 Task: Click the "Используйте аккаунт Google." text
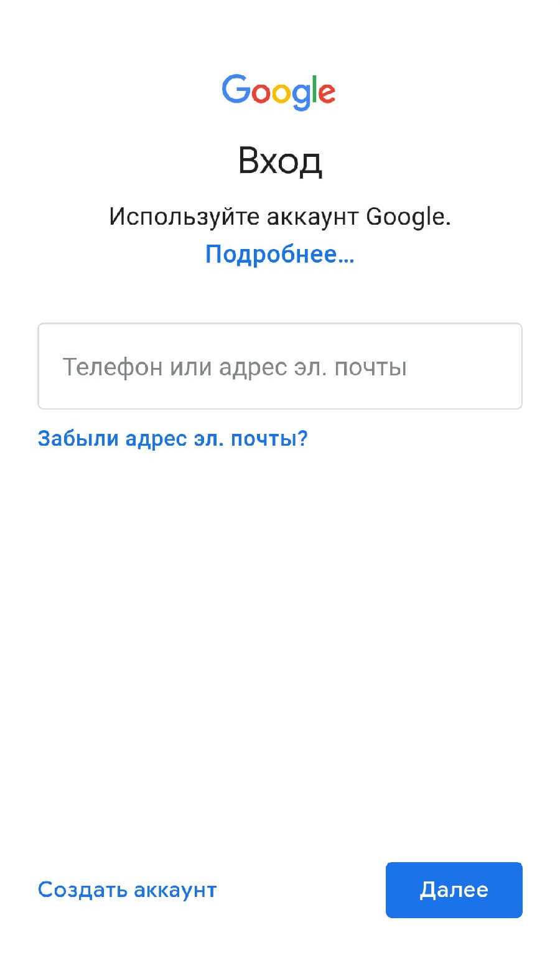tap(279, 217)
